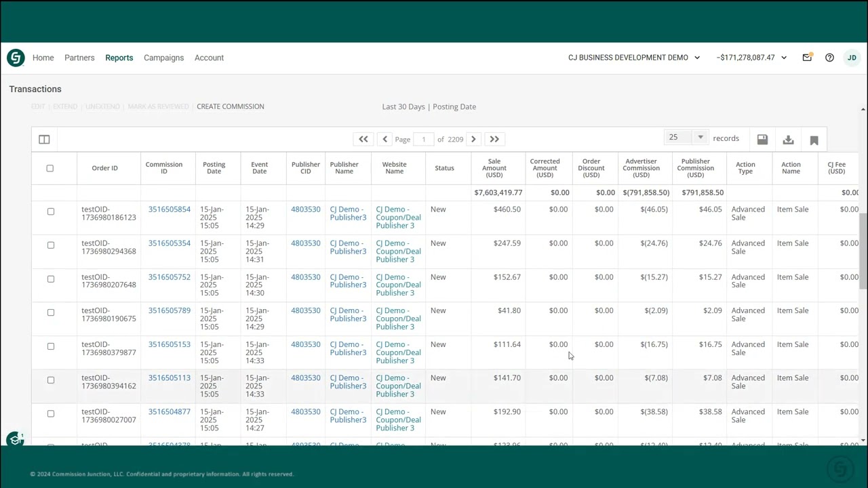Download the transactions report
Screen dimensions: 868x488
tap(788, 139)
